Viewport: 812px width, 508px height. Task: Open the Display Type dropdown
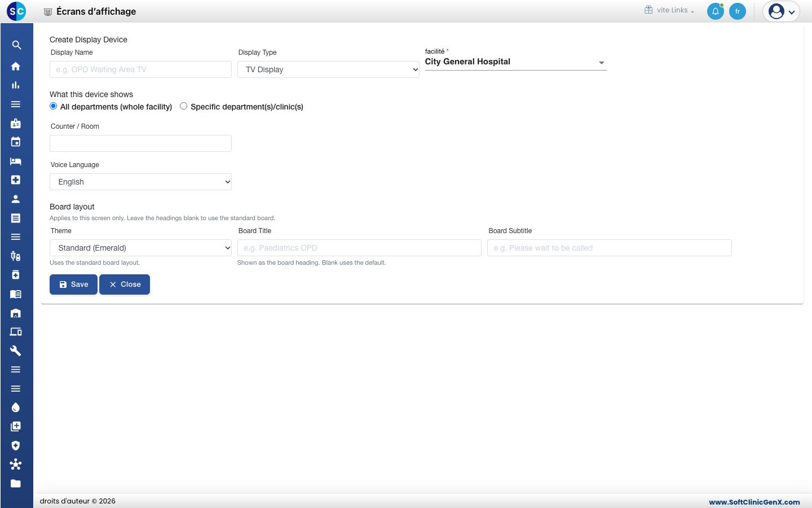tap(328, 69)
